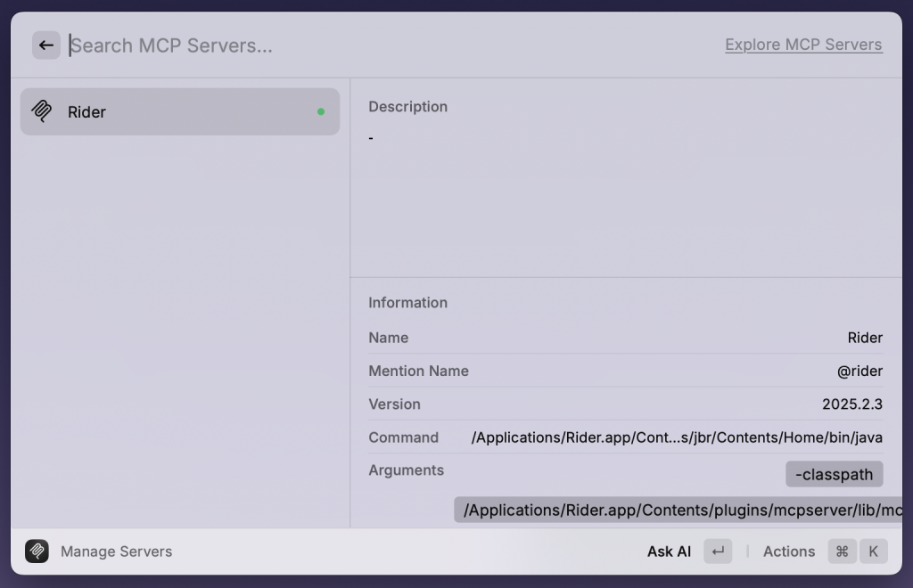Click the Version label
The width and height of the screenshot is (913, 588).
click(394, 404)
